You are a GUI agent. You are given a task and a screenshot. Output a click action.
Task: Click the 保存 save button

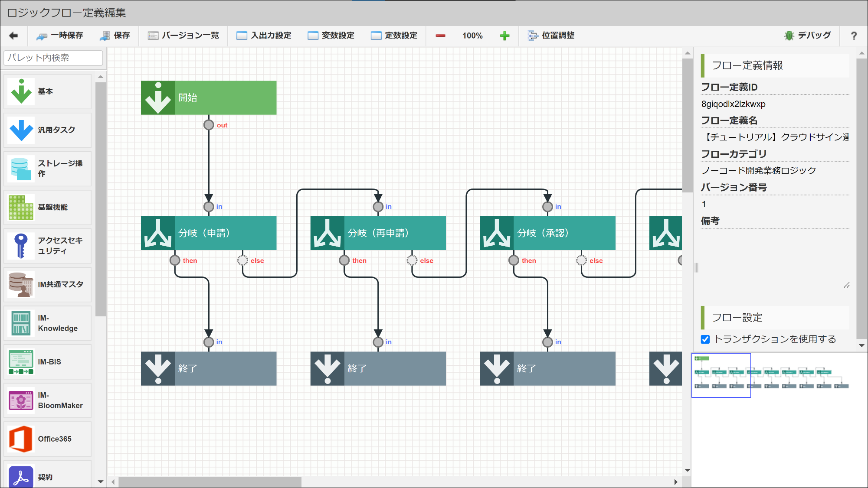[x=115, y=35]
